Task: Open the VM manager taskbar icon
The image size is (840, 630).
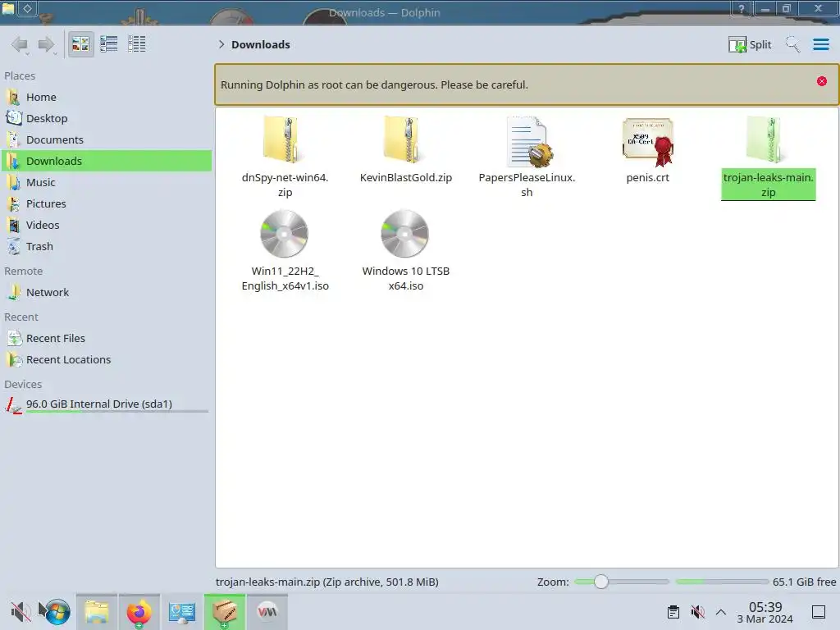Action: [x=267, y=612]
